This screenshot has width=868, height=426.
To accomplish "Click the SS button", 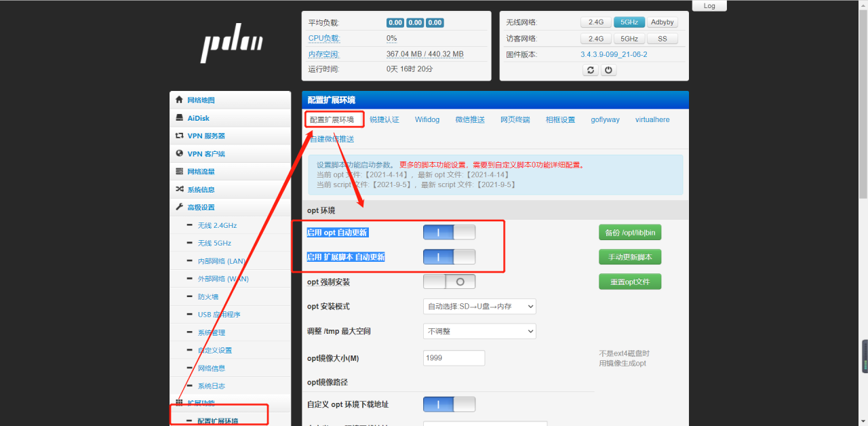I will (x=663, y=39).
